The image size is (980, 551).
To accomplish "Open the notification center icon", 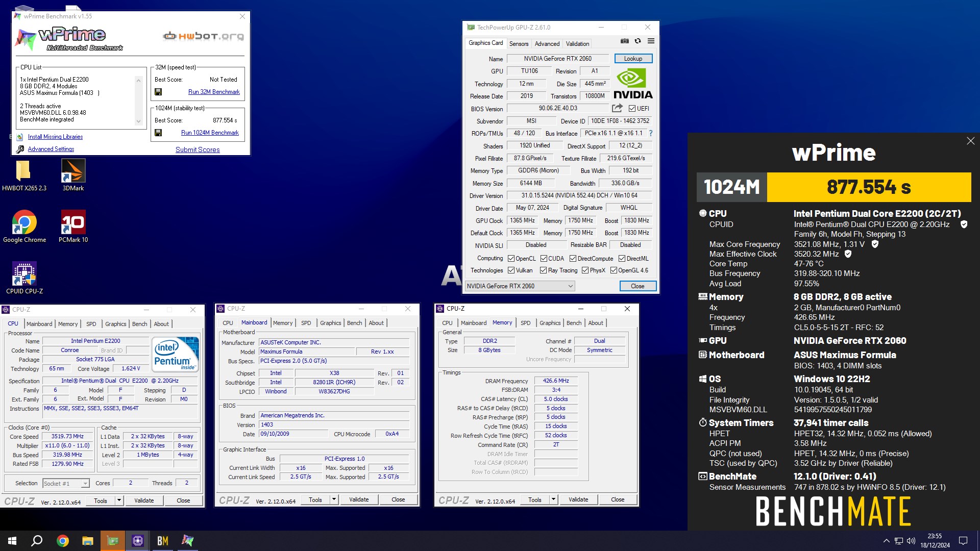I will pos(963,541).
